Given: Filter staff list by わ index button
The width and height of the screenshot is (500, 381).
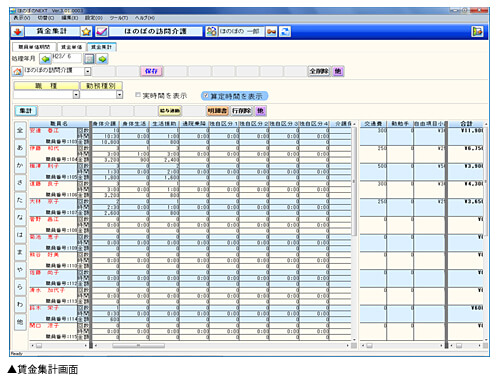Looking at the screenshot, I should coord(20,305).
